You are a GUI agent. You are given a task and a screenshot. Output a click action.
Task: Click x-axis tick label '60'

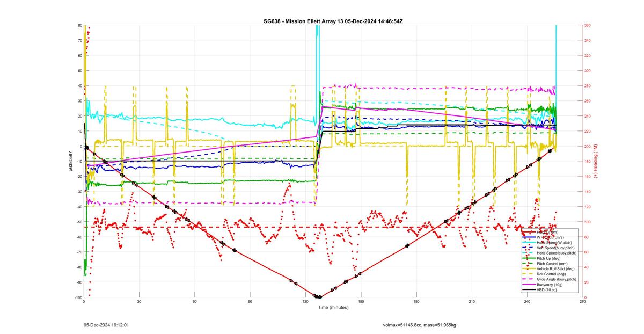tap(194, 302)
